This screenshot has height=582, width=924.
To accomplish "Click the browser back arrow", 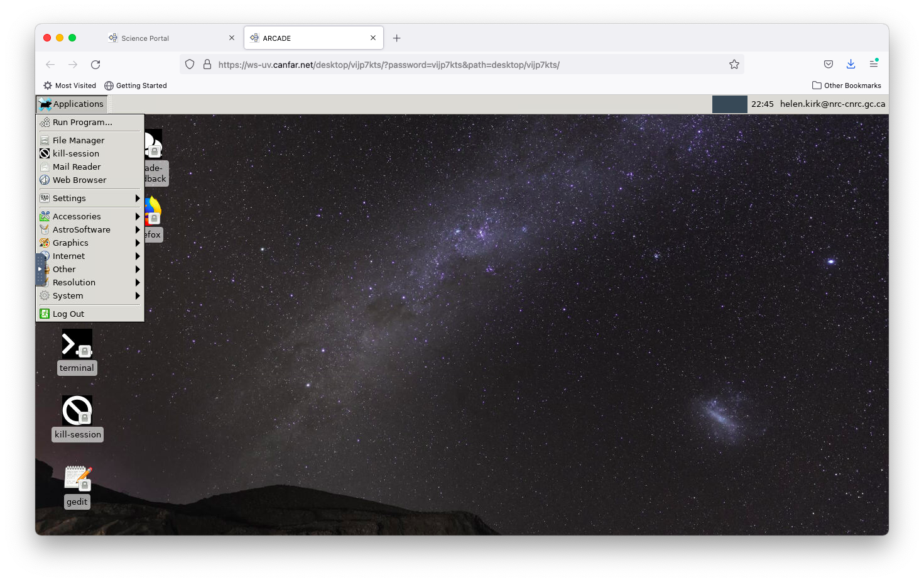I will [50, 65].
